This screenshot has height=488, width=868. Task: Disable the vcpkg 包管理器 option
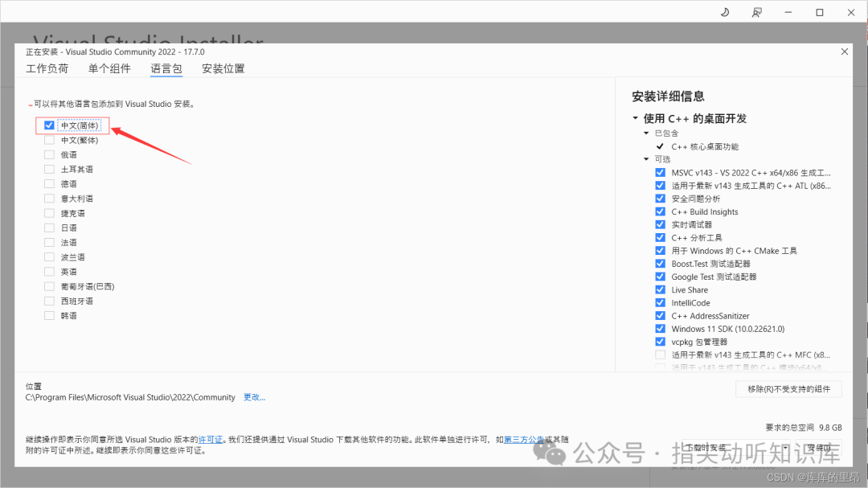pos(660,342)
